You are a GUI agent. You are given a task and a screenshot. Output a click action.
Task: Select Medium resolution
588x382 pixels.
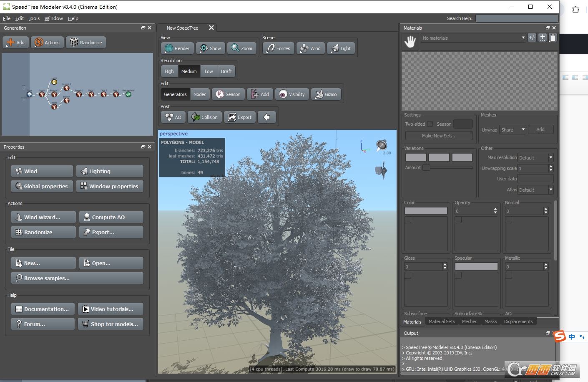coord(189,71)
